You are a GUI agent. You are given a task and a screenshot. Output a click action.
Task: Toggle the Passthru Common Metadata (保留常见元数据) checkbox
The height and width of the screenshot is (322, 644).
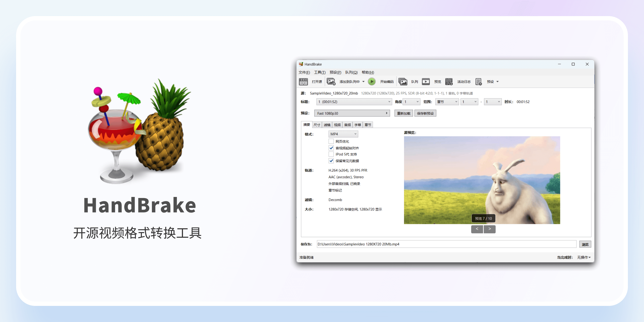point(331,161)
